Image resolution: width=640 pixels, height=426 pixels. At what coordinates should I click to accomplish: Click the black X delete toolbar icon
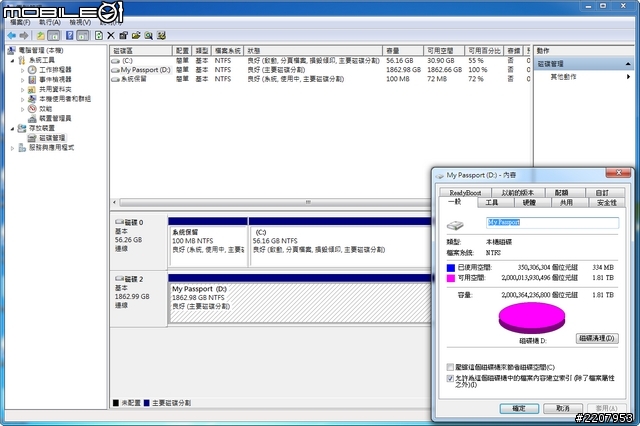(111, 36)
